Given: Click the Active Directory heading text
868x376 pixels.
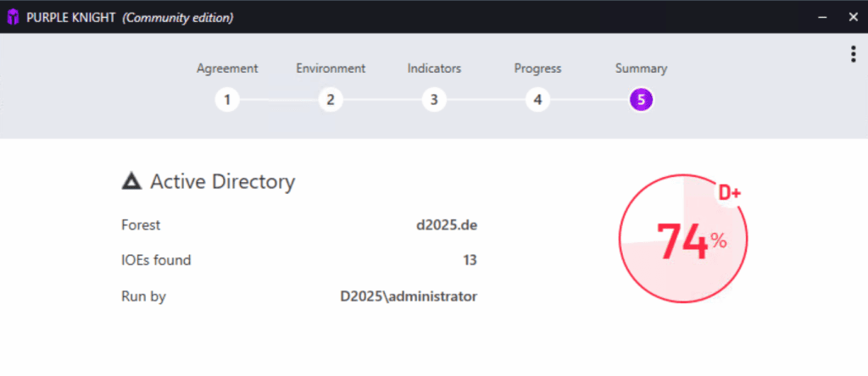Looking at the screenshot, I should [222, 181].
